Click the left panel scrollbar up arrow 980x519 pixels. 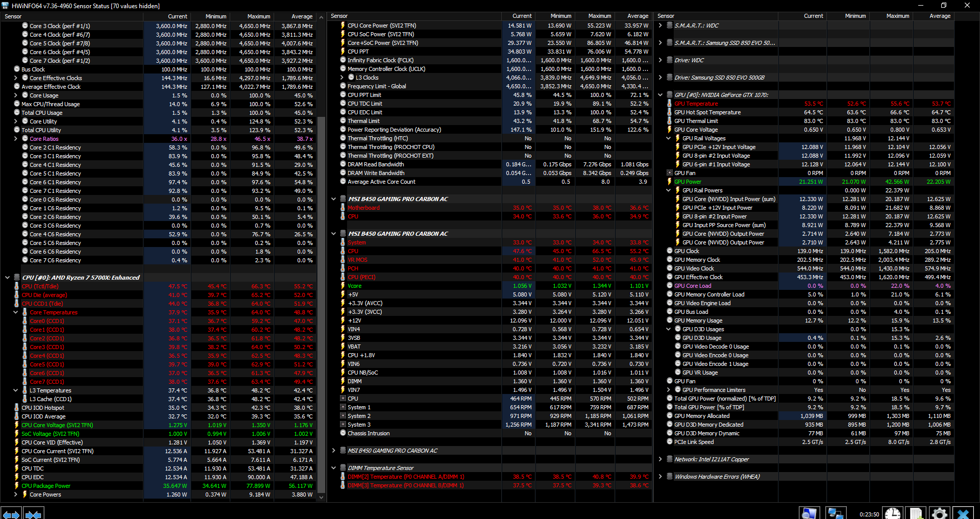coord(322,17)
